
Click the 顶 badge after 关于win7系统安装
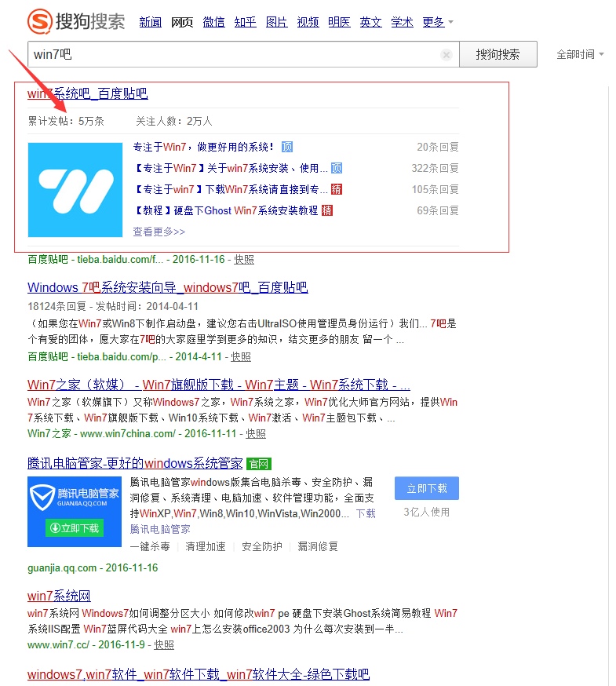pyautogui.click(x=337, y=168)
